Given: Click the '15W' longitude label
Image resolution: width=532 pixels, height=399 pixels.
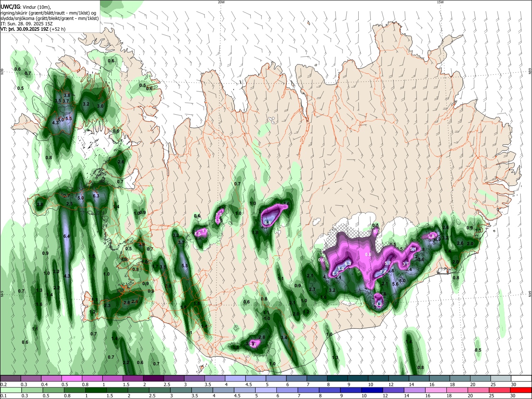Looking at the screenshot, I should point(440,2).
